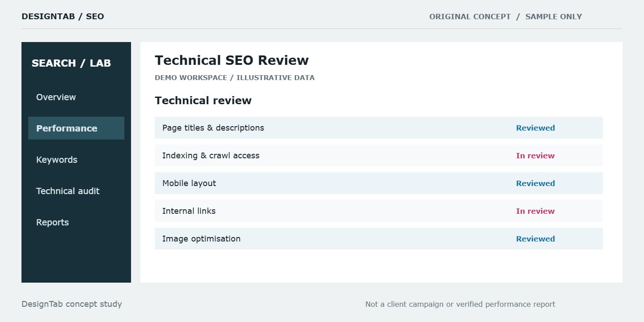644x322 pixels.
Task: Click the ORIGINAL CONCEPT / SAMPLE ONLY label
Action: [505, 17]
